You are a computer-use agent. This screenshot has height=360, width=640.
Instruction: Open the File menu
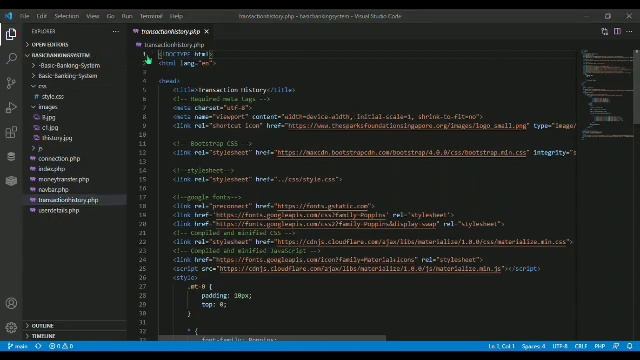coord(24,16)
